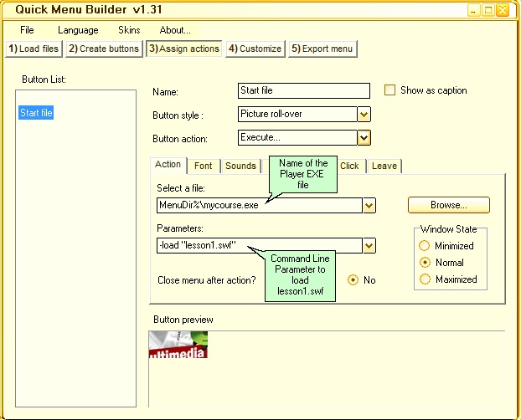Open the About menu
The image size is (521, 420).
click(175, 30)
